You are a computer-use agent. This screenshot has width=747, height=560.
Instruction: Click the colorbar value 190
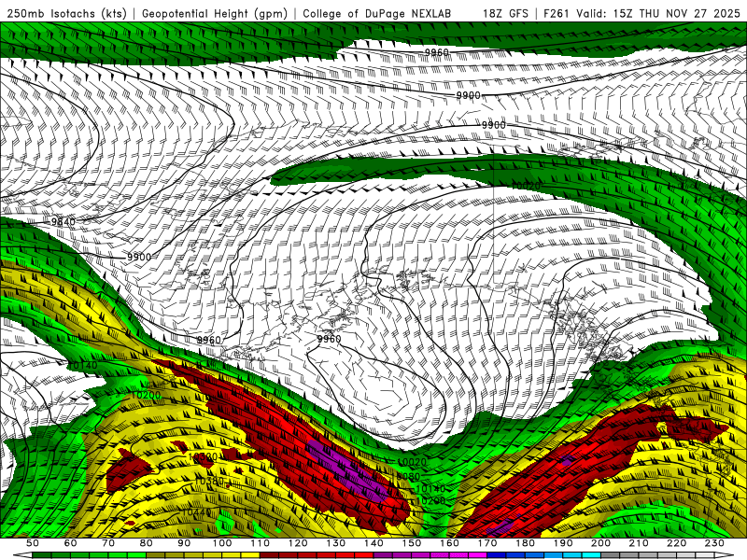(x=563, y=543)
